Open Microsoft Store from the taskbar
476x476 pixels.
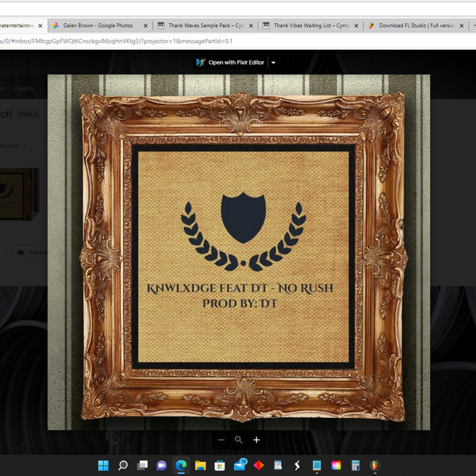[x=219, y=466]
